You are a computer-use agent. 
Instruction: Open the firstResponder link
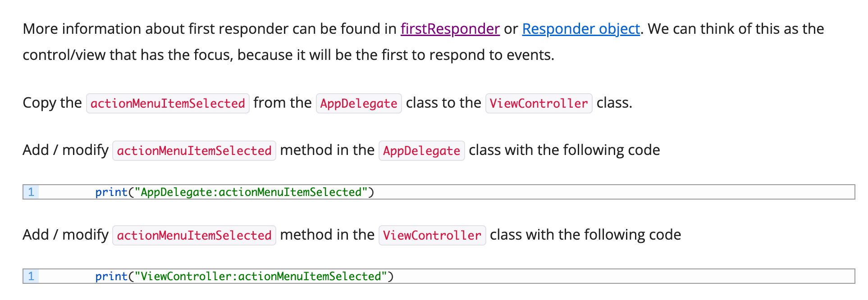click(x=450, y=29)
